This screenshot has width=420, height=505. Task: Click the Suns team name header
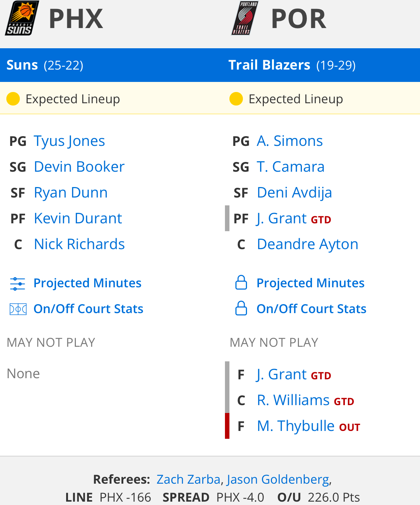pos(22,65)
